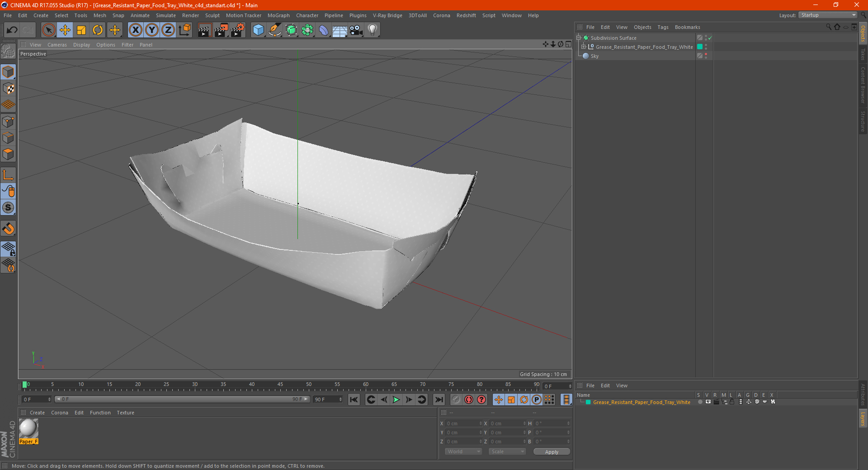Toggle the coordinate system icon

click(x=184, y=30)
